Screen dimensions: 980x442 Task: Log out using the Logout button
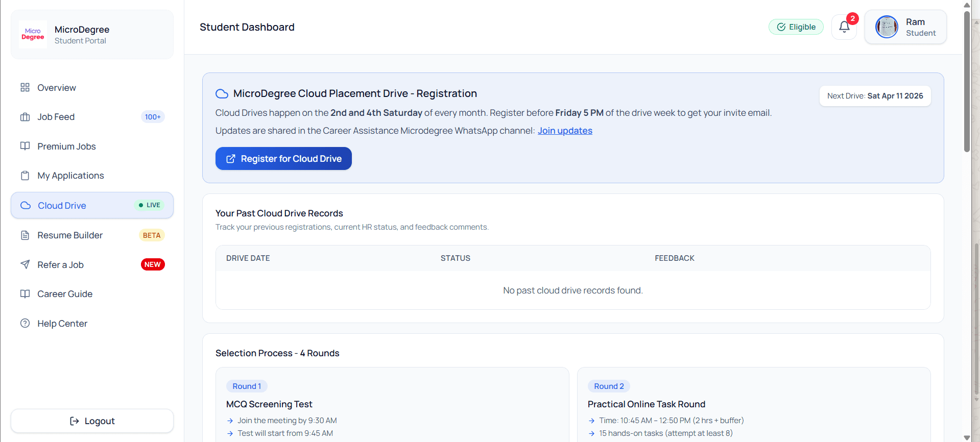(x=92, y=421)
